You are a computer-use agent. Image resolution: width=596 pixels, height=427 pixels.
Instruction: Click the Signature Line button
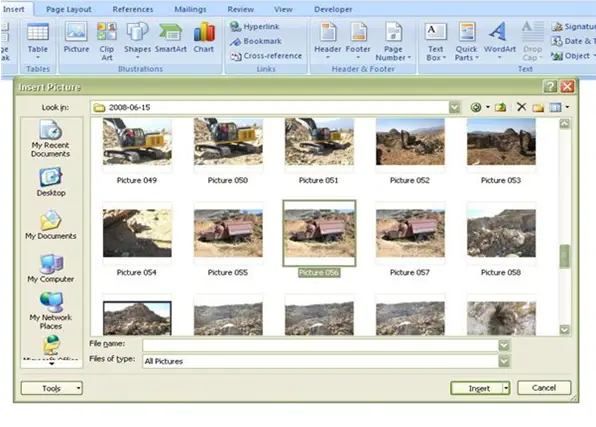coord(573,26)
